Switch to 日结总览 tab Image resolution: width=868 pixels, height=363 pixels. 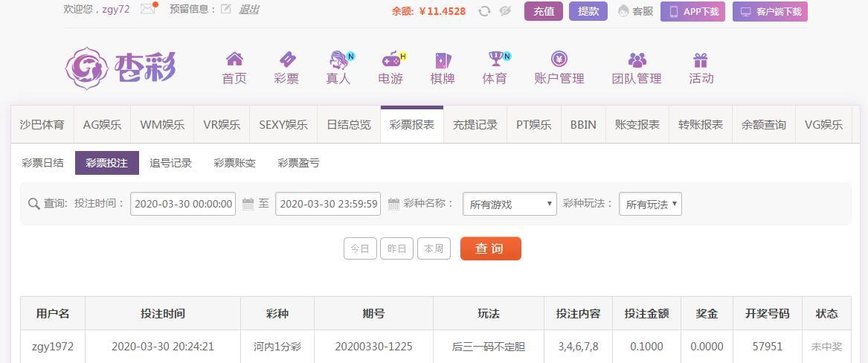(x=349, y=124)
